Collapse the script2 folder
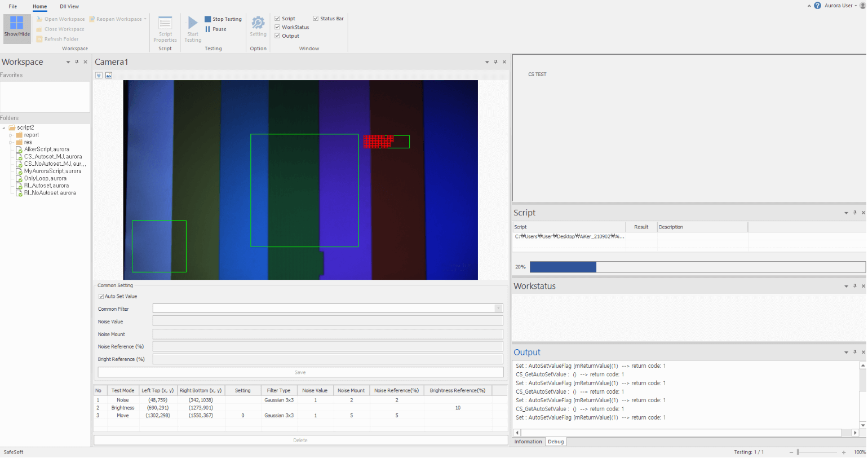This screenshot has height=458, width=868. coord(4,127)
